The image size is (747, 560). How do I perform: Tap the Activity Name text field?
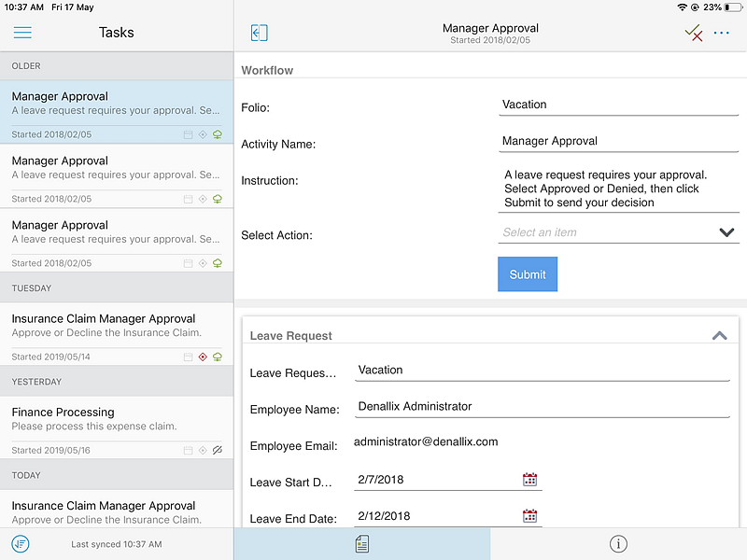(x=618, y=141)
